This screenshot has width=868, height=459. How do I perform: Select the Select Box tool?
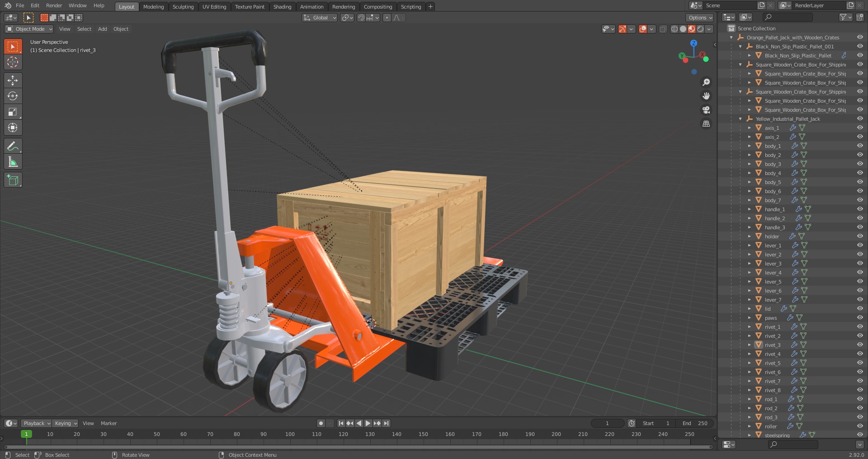pos(13,46)
